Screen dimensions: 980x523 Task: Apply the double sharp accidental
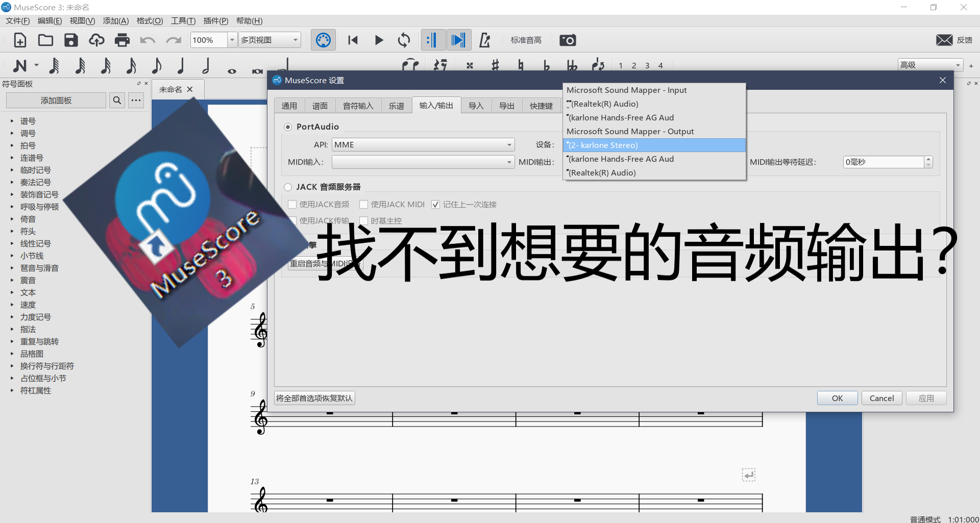tap(470, 65)
